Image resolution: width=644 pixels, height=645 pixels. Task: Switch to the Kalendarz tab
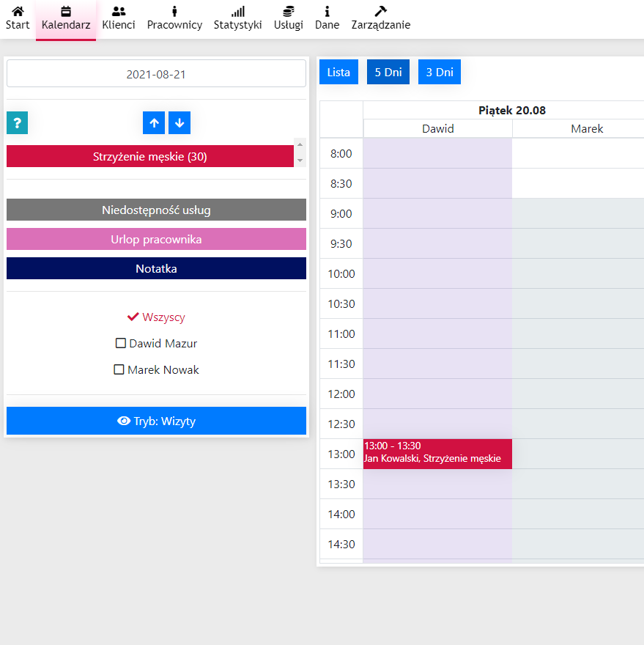[66, 19]
